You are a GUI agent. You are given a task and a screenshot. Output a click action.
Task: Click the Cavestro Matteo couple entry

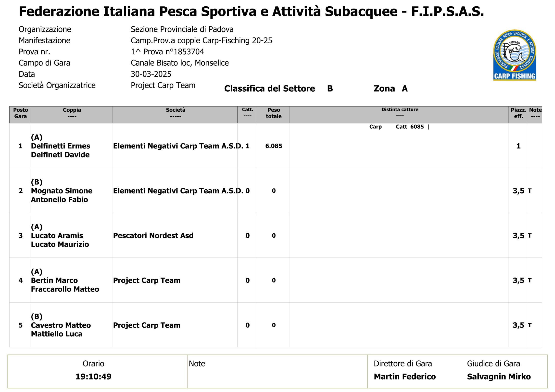pos(61,325)
